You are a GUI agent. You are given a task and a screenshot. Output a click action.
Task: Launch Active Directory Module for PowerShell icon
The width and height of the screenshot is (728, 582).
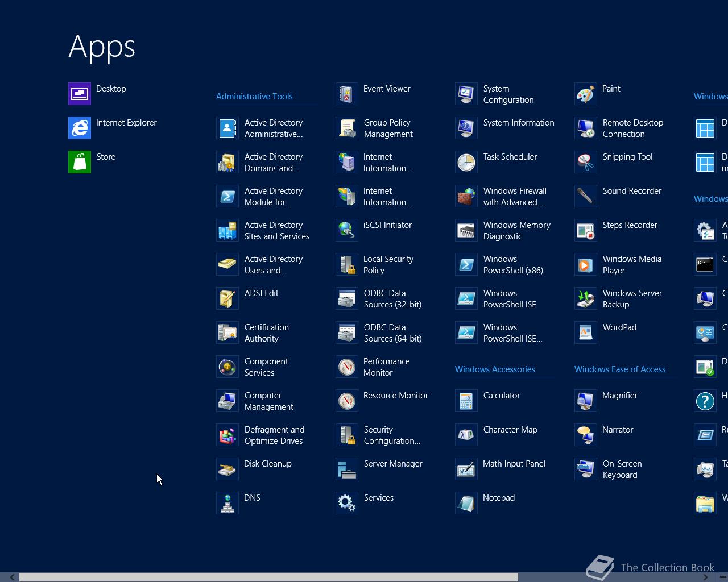(227, 196)
